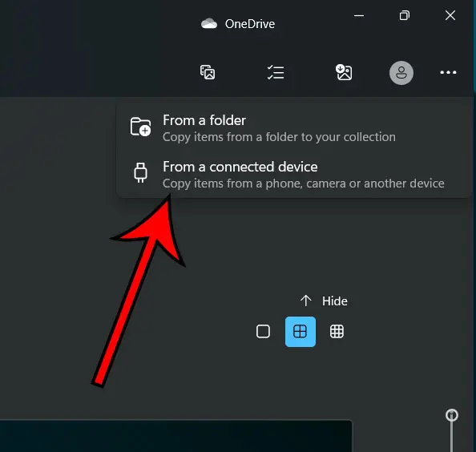Open the slideshow gallery icon

pyautogui.click(x=208, y=72)
